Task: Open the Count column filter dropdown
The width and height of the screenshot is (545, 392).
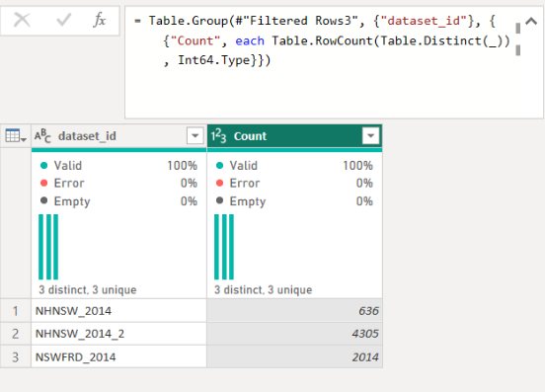Action: [370, 135]
